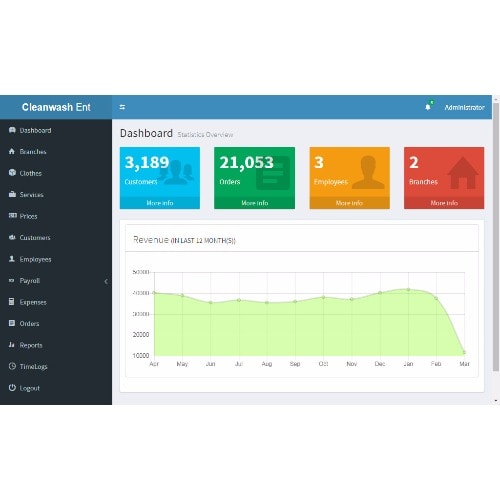The image size is (500, 500).
Task: Click More info on Employees card
Action: [x=349, y=203]
